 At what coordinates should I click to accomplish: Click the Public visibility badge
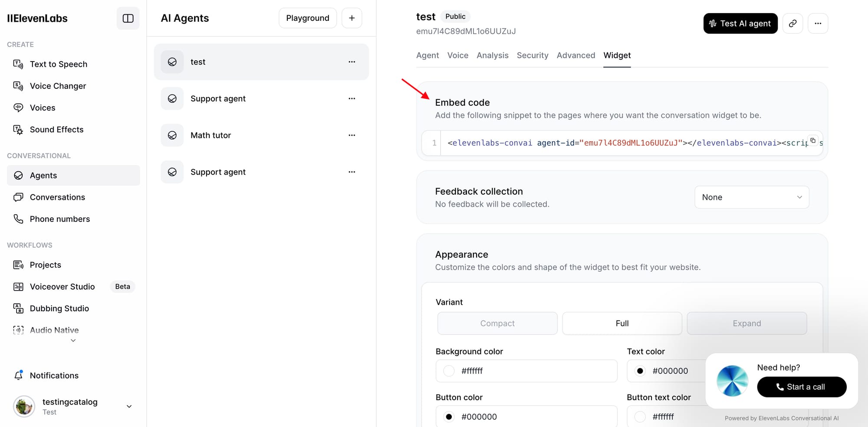point(455,16)
